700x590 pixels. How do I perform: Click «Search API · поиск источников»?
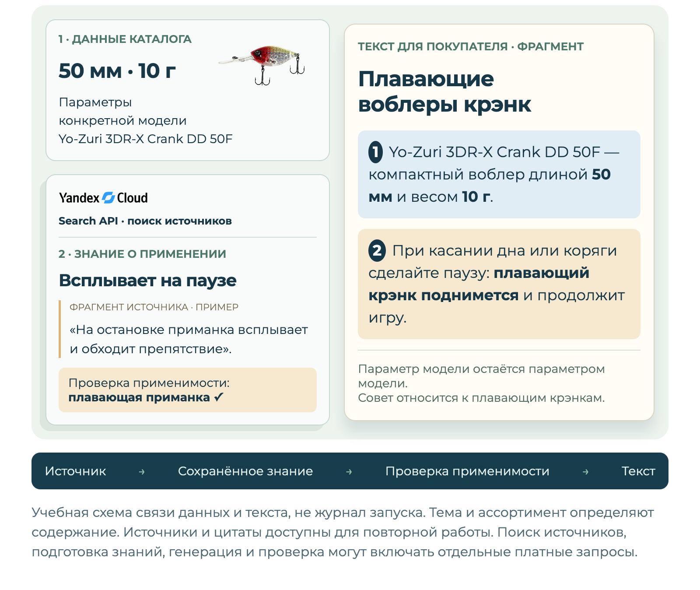[x=145, y=221]
